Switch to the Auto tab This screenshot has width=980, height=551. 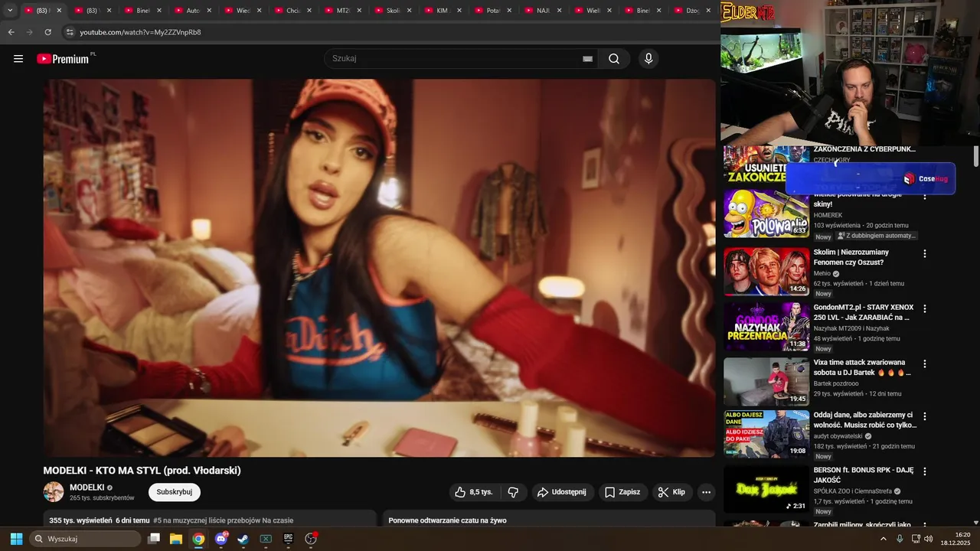pos(192,11)
